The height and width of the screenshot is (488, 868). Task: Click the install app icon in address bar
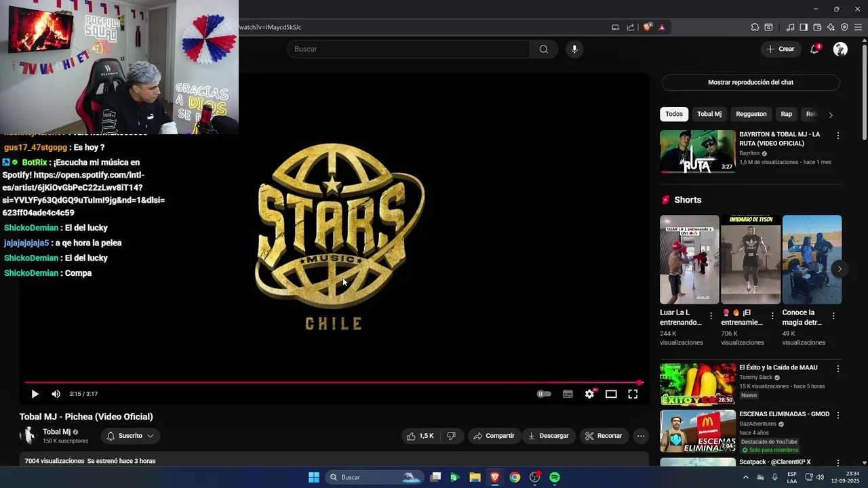(x=615, y=27)
